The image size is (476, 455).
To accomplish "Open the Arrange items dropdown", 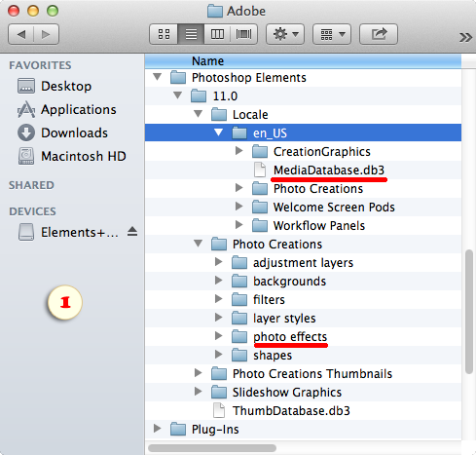I will click(x=332, y=34).
